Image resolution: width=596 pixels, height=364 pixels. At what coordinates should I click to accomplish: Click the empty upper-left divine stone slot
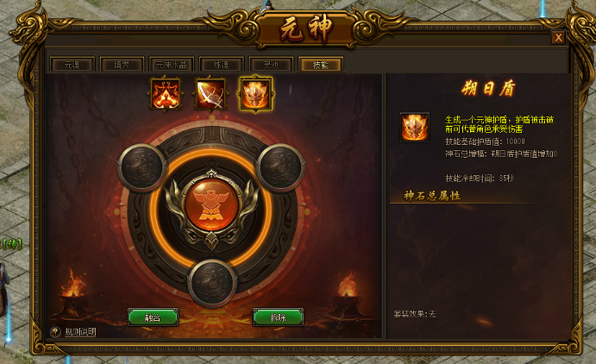point(141,167)
